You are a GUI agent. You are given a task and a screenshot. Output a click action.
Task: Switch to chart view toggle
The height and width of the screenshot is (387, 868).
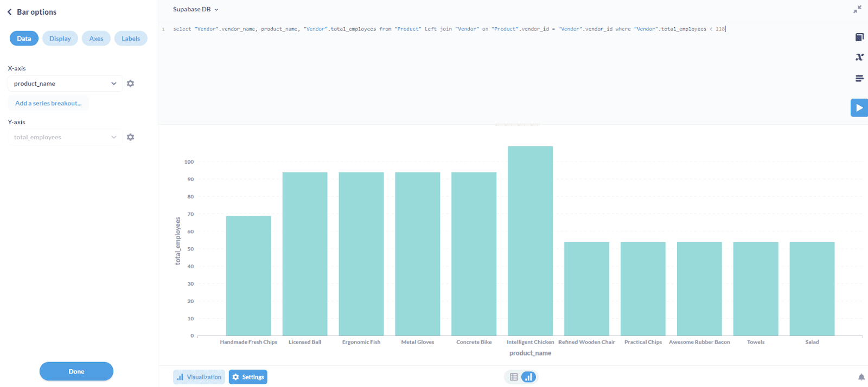tap(528, 377)
